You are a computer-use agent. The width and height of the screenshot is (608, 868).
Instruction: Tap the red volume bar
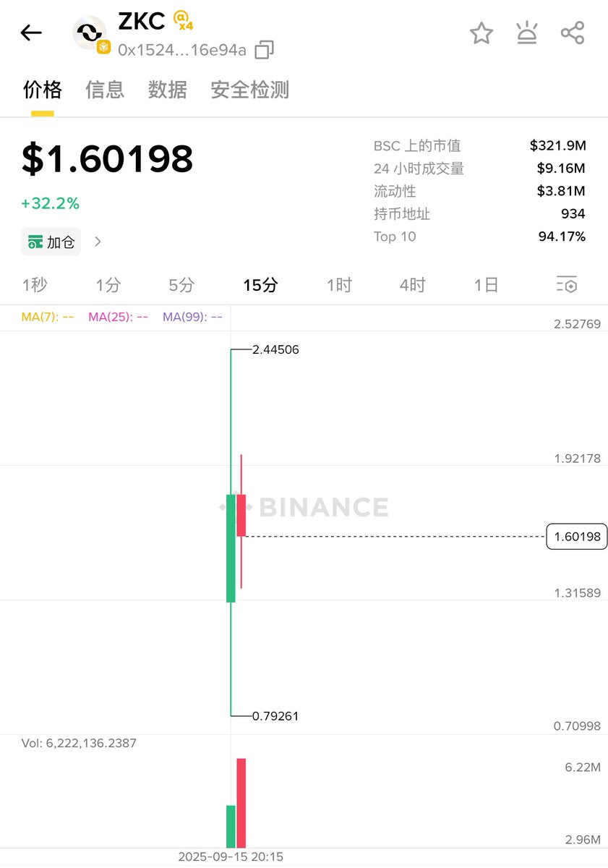pyautogui.click(x=241, y=803)
